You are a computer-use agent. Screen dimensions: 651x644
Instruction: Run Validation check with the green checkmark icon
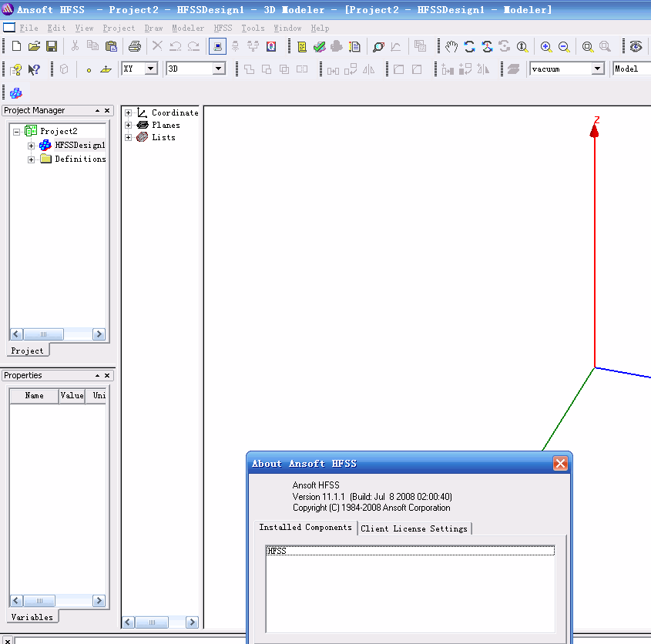click(x=319, y=46)
